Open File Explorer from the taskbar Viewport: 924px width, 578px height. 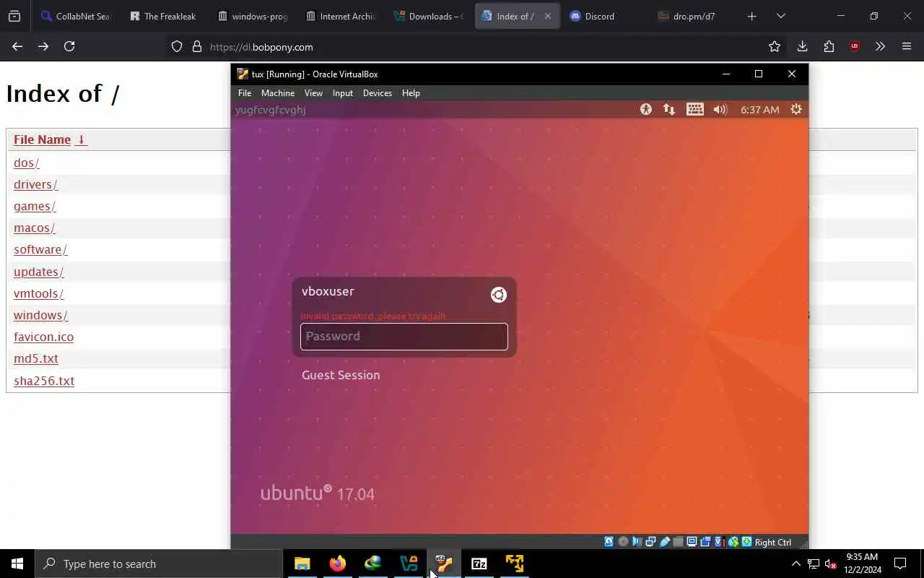(302, 564)
